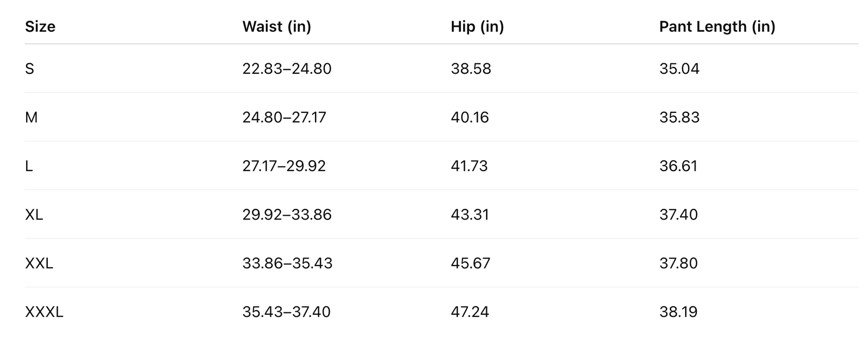Viewport: 868px width, 340px height.
Task: Click hip value 38.58
Action: tap(471, 69)
